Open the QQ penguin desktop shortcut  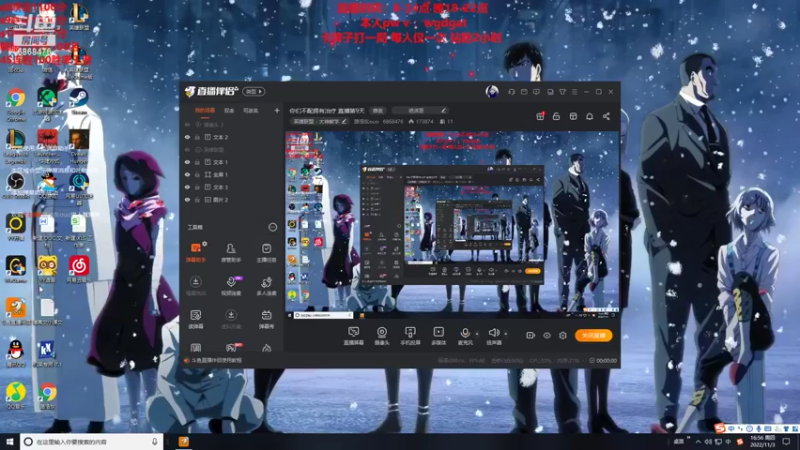pyautogui.click(x=16, y=353)
